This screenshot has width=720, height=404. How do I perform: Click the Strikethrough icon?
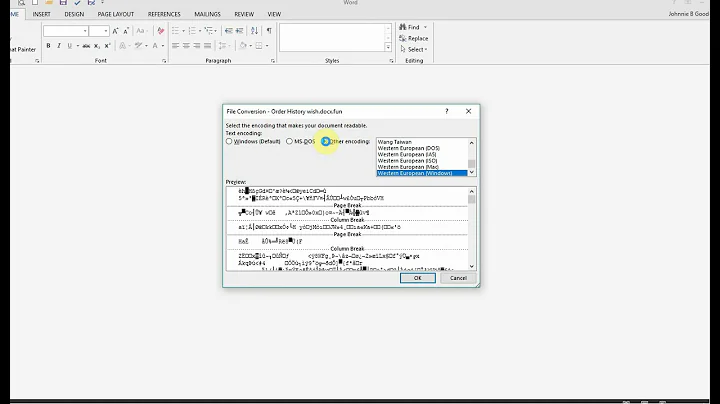(86, 45)
